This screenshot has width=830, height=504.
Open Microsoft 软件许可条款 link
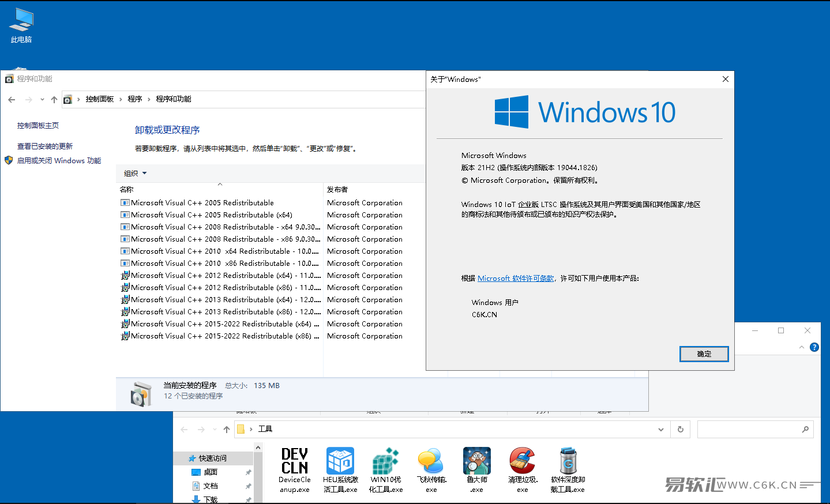click(516, 279)
